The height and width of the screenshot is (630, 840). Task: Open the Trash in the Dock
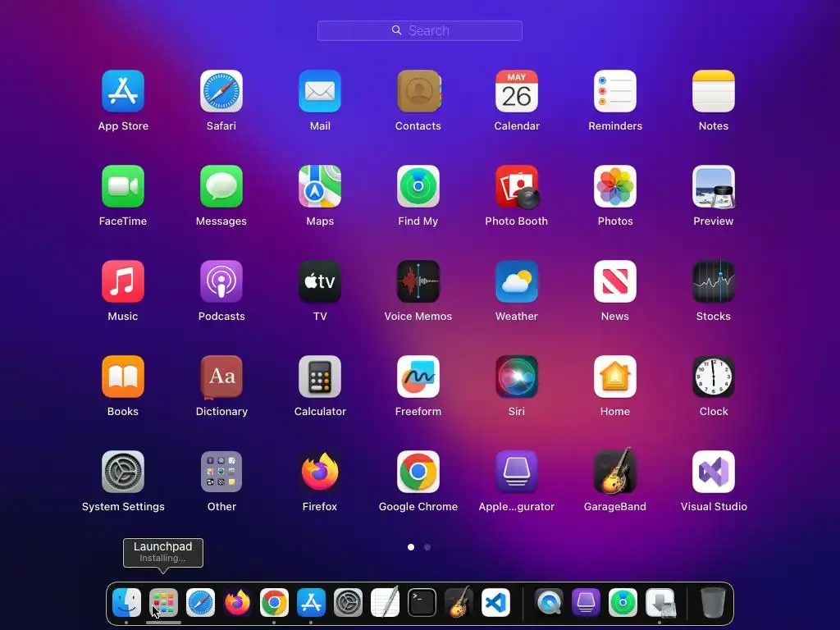click(x=713, y=603)
